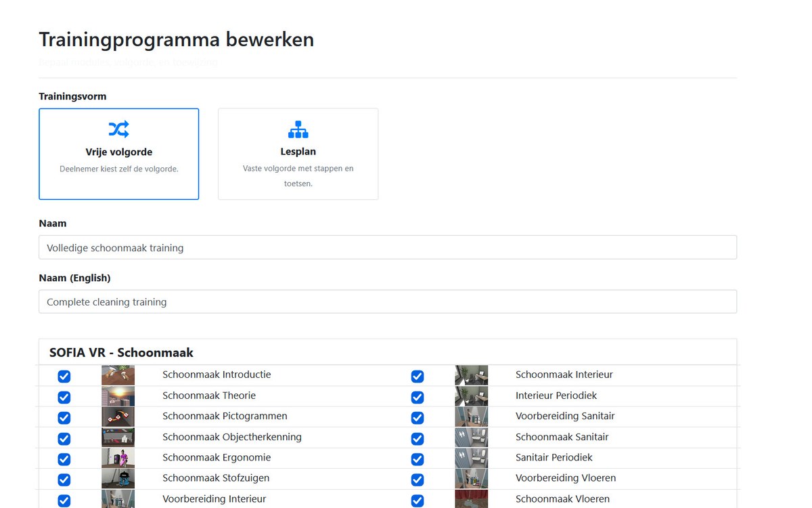This screenshot has width=812, height=508.
Task: Uncheck Schoonmaak Theorie checkbox
Action: (64, 397)
